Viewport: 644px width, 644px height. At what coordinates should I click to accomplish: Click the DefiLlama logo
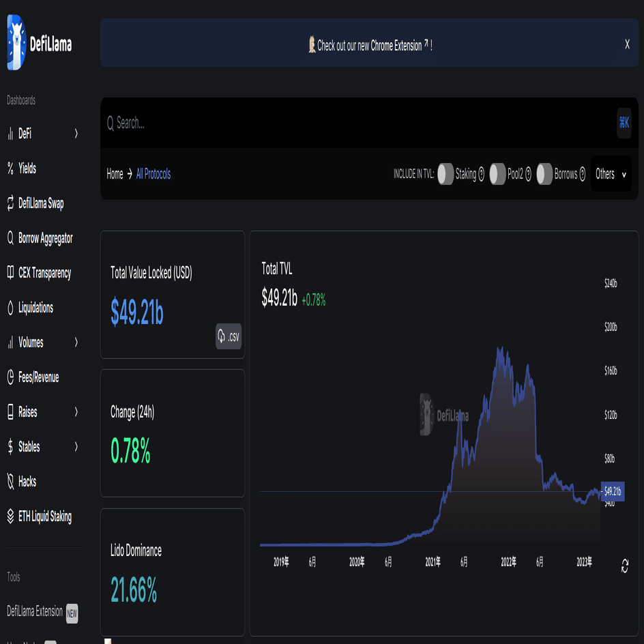click(40, 43)
